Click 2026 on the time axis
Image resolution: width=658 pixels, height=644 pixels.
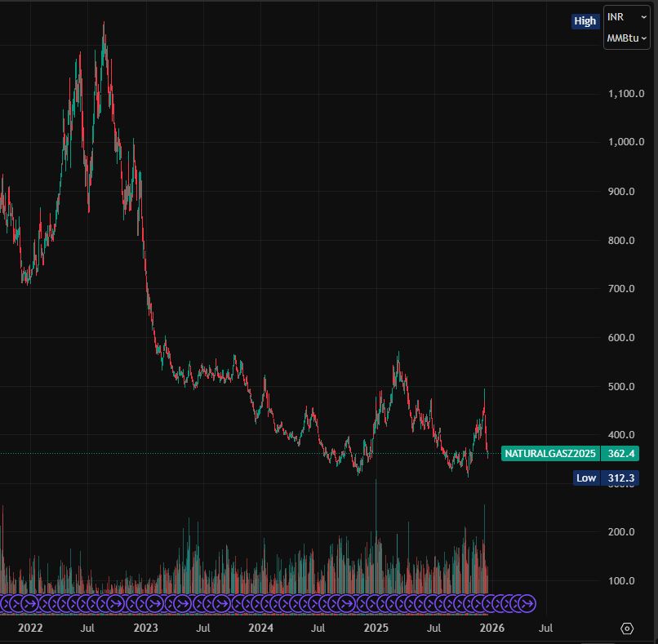pos(491,628)
